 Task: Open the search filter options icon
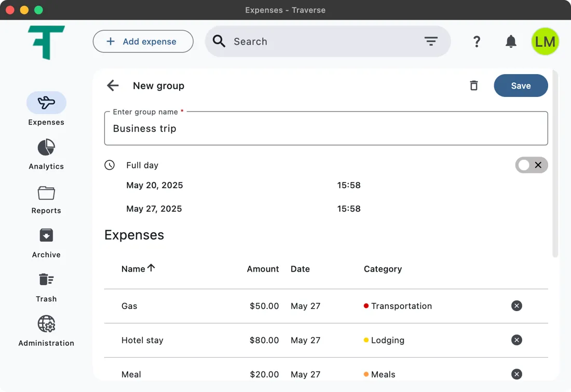[x=431, y=41]
